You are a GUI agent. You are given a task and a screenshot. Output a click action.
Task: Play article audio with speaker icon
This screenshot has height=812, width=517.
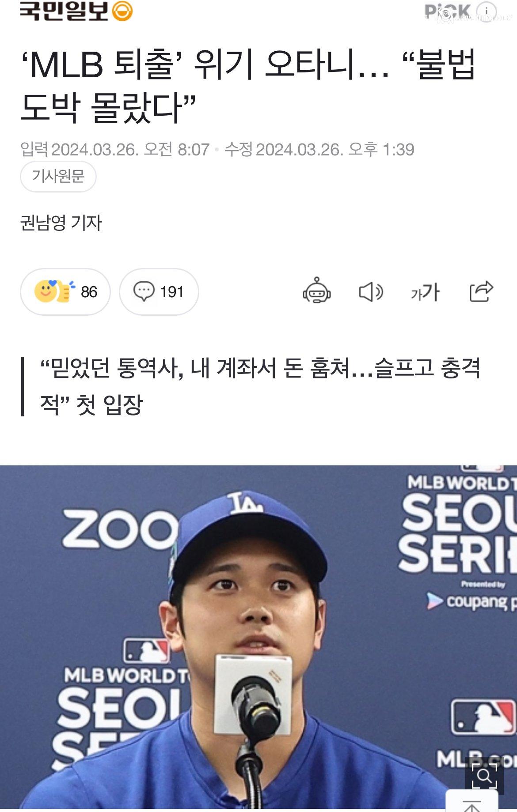point(370,292)
